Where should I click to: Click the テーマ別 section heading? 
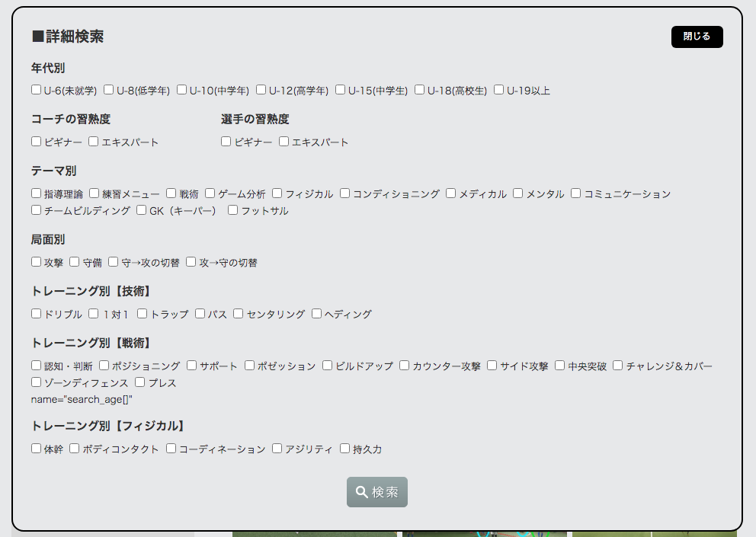click(x=53, y=171)
